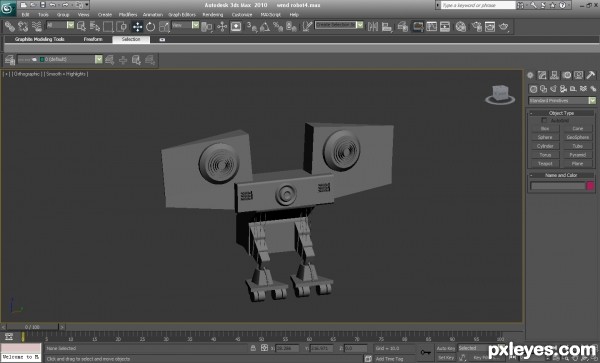Click the Cylinder primitive button
The width and height of the screenshot is (600, 363).
[545, 146]
